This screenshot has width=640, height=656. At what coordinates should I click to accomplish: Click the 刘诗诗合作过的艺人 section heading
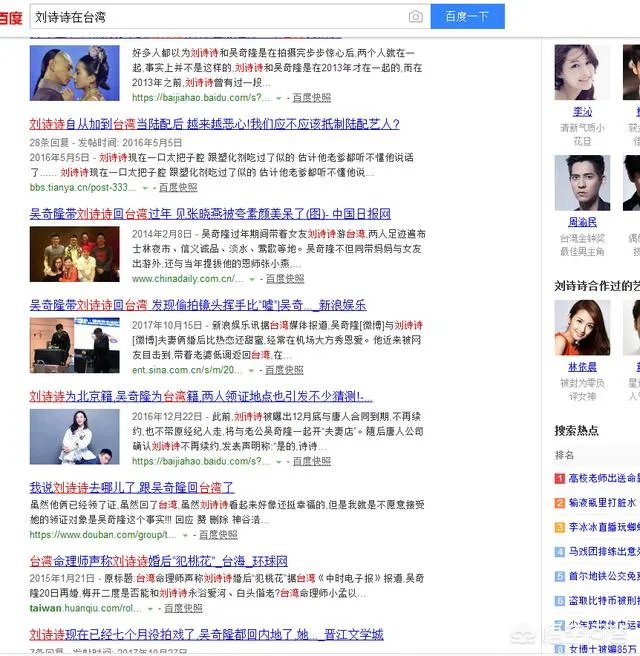click(597, 286)
